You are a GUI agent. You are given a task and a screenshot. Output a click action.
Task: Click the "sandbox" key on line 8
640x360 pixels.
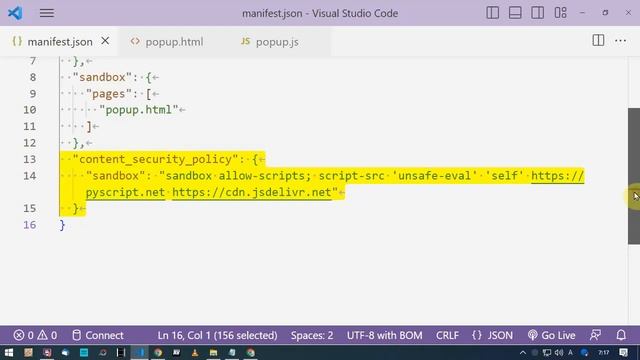[102, 77]
